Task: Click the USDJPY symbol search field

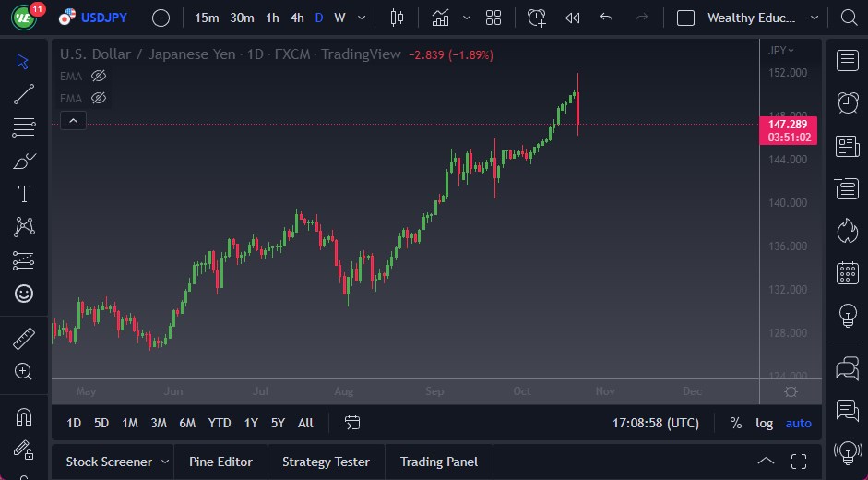Action: click(x=103, y=18)
